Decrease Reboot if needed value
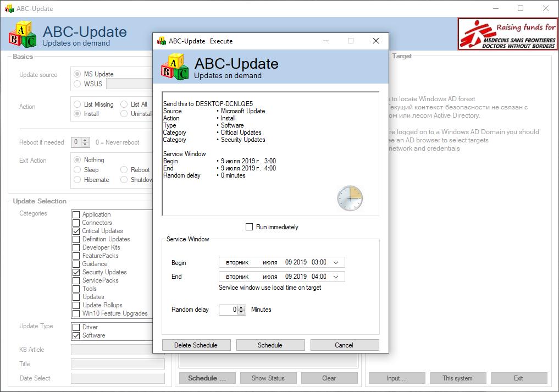The height and width of the screenshot is (392, 559). [85, 145]
